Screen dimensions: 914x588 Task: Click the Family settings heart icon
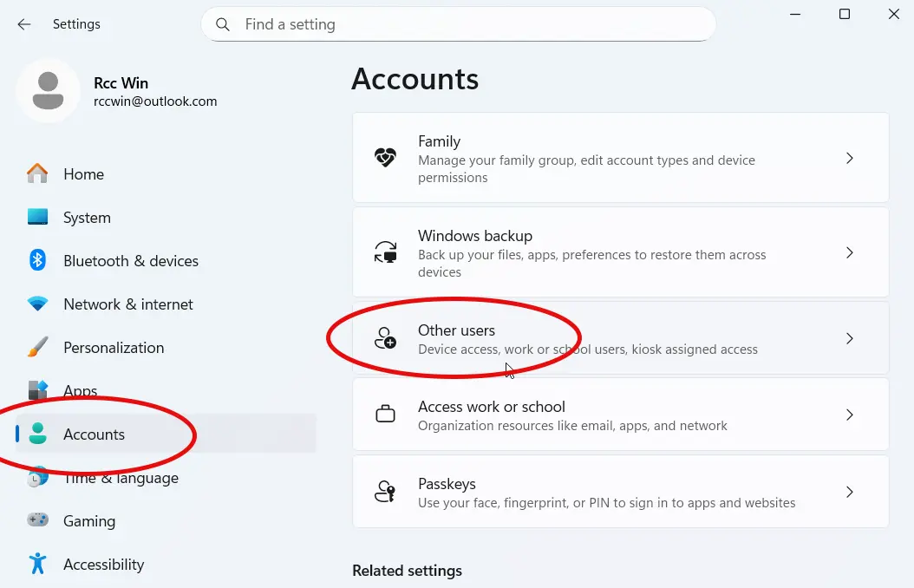point(385,156)
